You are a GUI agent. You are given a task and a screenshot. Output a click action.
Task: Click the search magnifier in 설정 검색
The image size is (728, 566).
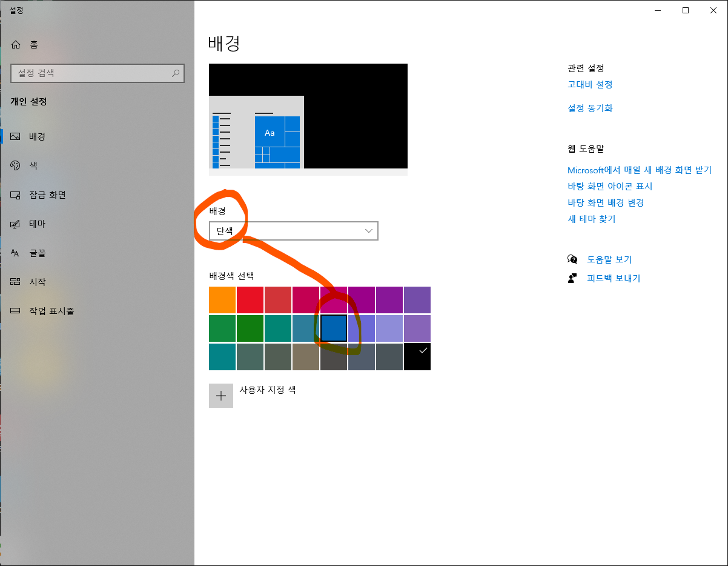click(175, 73)
